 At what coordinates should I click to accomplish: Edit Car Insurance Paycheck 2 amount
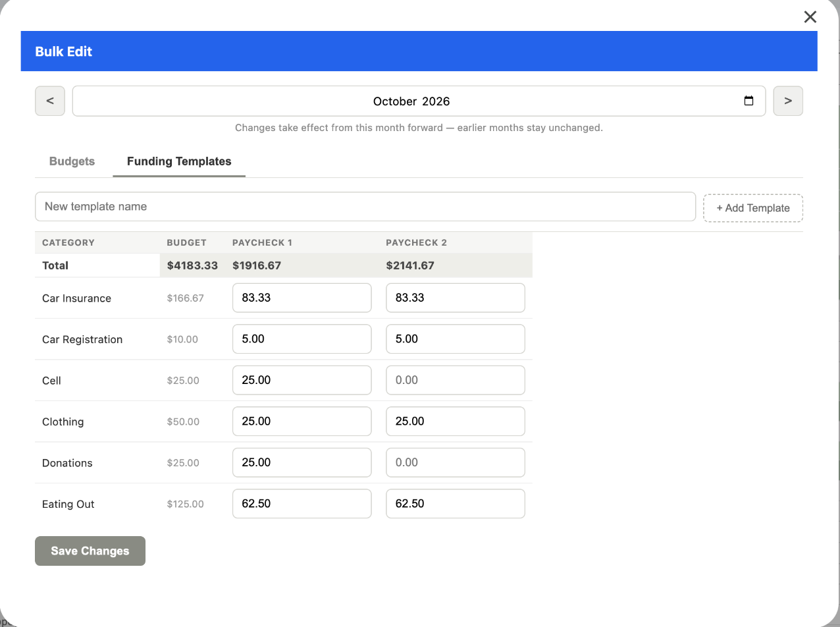coord(456,298)
